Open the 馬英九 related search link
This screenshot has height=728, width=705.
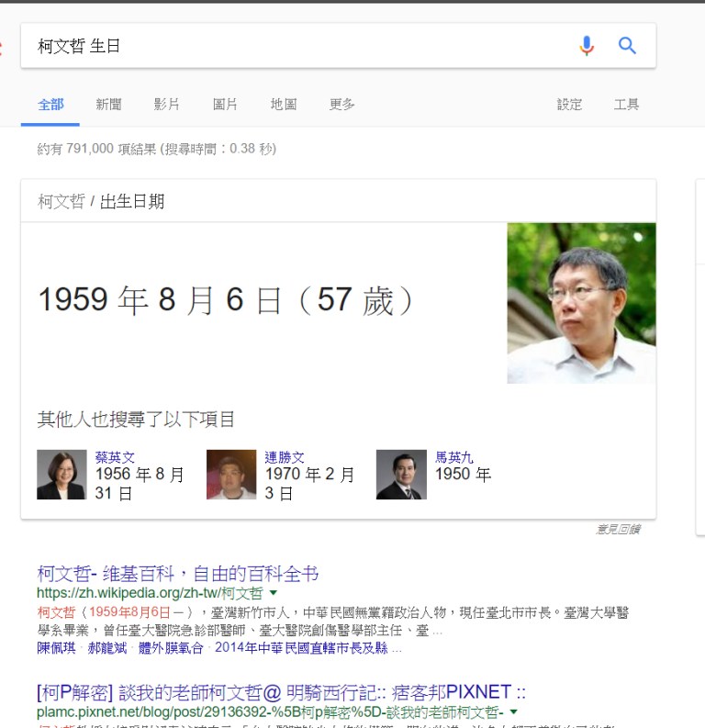point(453,457)
